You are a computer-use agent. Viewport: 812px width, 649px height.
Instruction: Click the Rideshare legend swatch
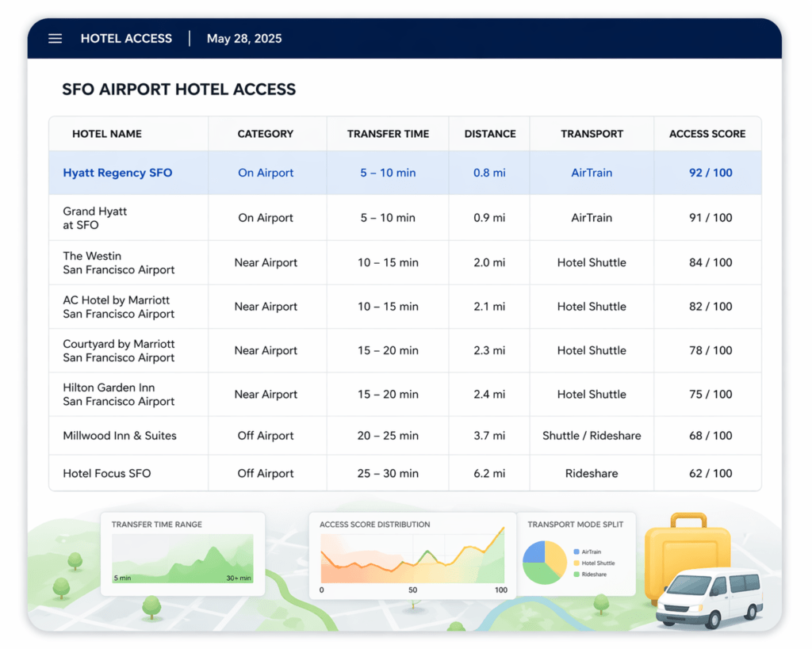tap(576, 575)
